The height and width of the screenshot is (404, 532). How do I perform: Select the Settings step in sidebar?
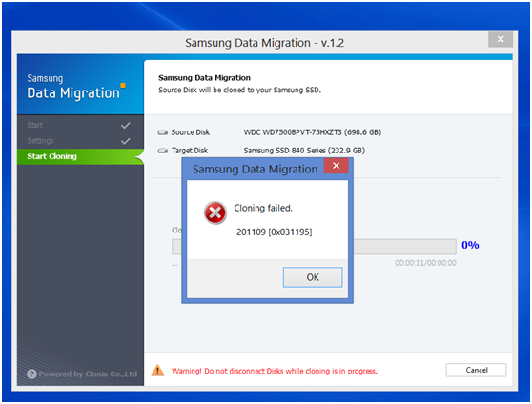[80, 141]
